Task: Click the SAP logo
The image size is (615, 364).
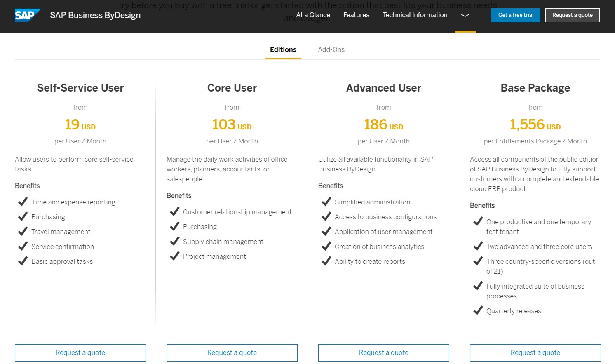Action: click(x=28, y=15)
